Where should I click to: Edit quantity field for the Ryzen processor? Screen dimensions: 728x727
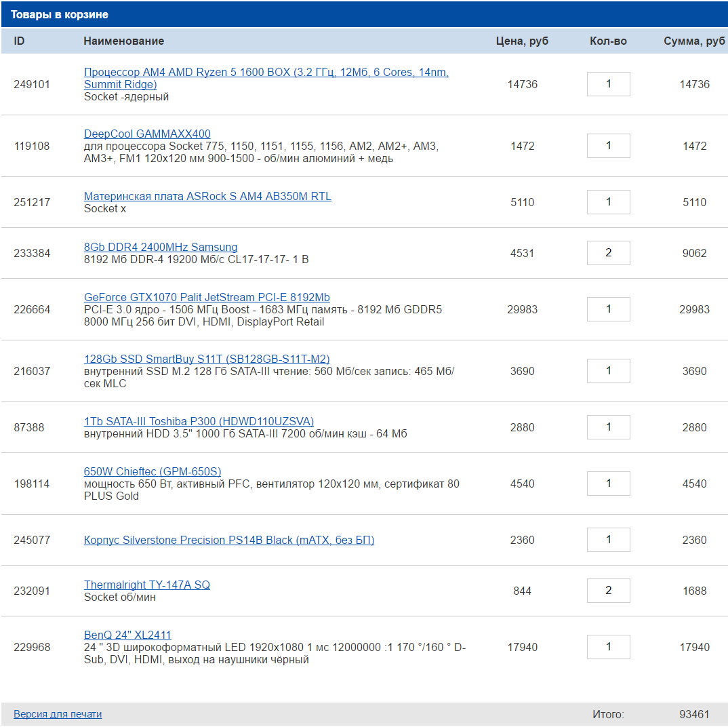click(608, 84)
